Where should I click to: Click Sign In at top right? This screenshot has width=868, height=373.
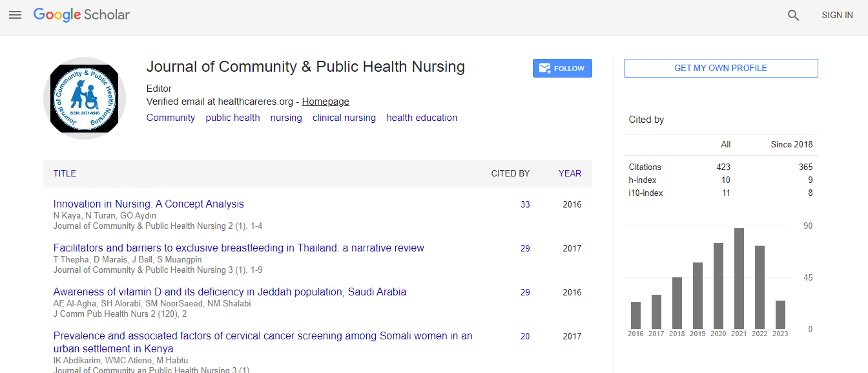[837, 16]
